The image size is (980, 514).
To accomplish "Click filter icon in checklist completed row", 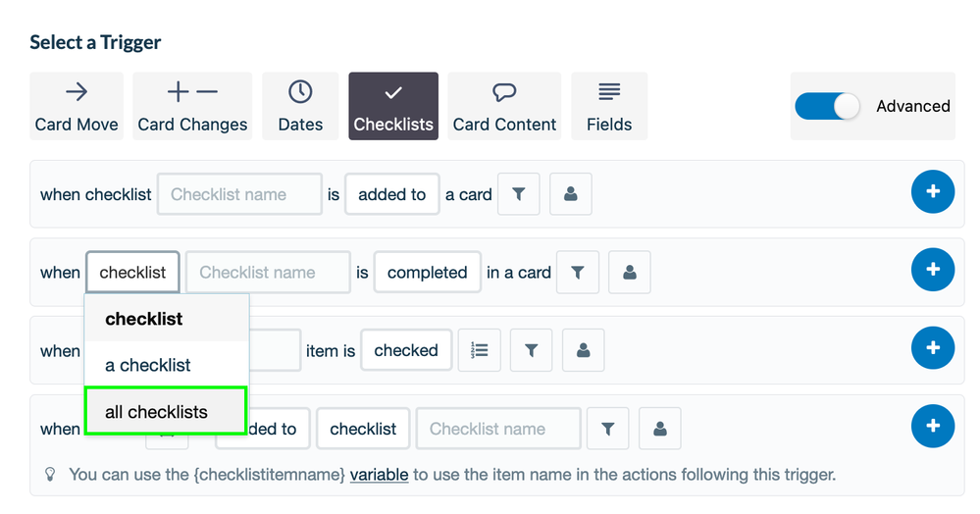I will pyautogui.click(x=578, y=273).
